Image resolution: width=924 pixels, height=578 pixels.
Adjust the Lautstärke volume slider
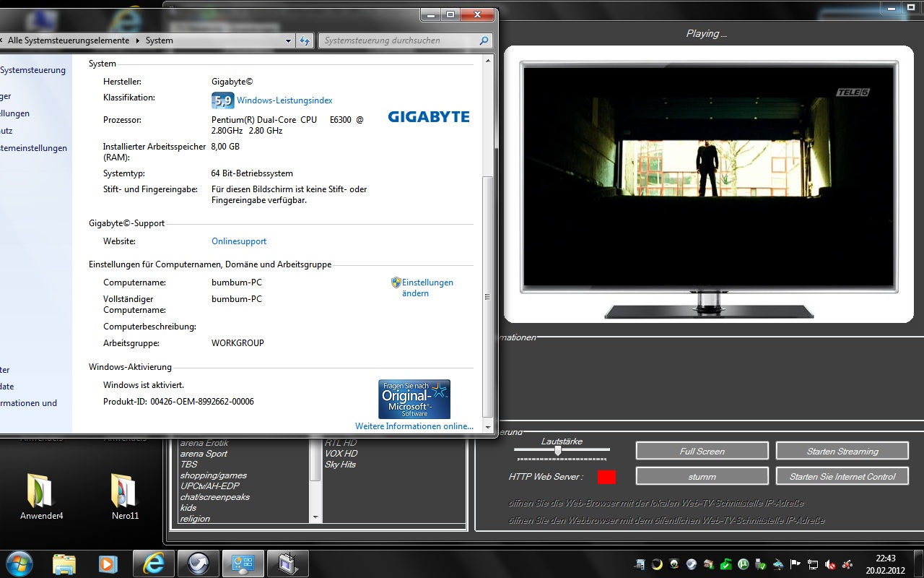point(557,450)
